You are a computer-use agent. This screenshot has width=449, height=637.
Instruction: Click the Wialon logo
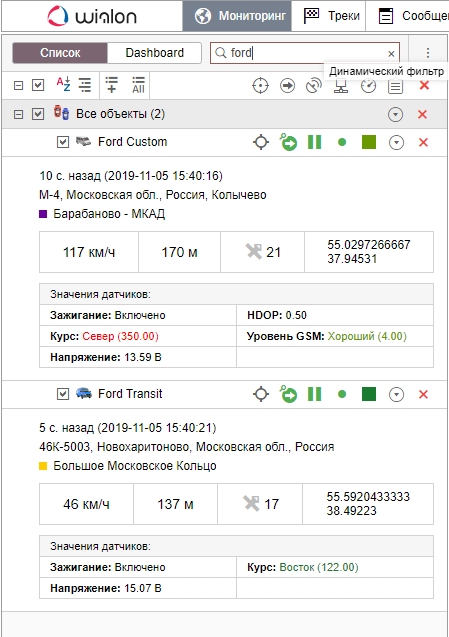point(92,16)
